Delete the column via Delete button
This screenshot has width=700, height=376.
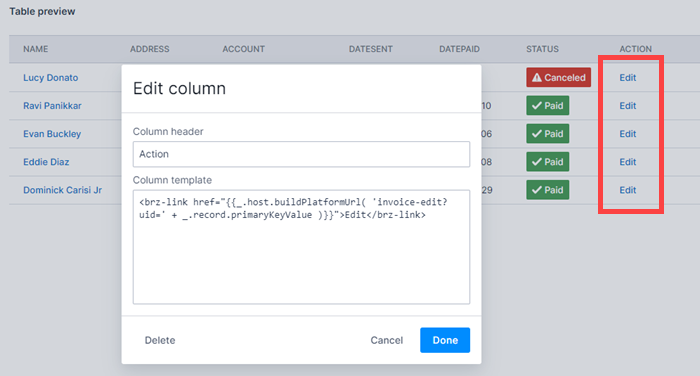(x=160, y=340)
